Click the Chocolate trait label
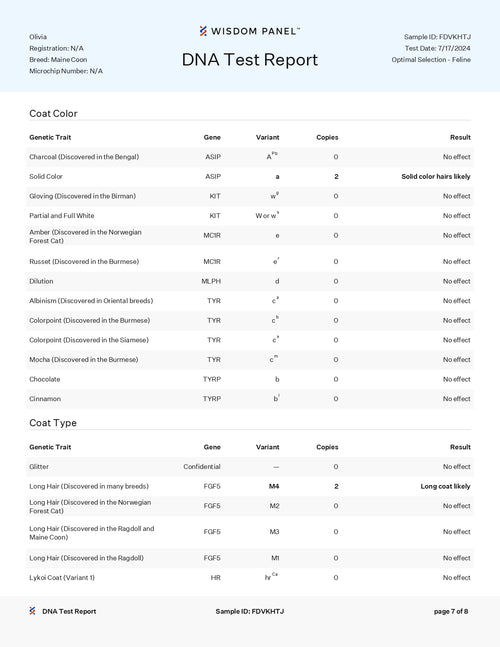The width and height of the screenshot is (500, 647). click(45, 379)
